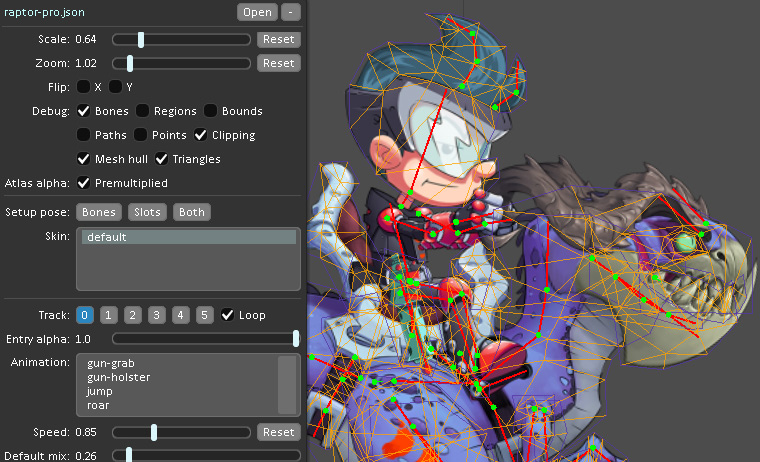Toggle the Bounds debug option
The image size is (760, 462).
point(212,111)
